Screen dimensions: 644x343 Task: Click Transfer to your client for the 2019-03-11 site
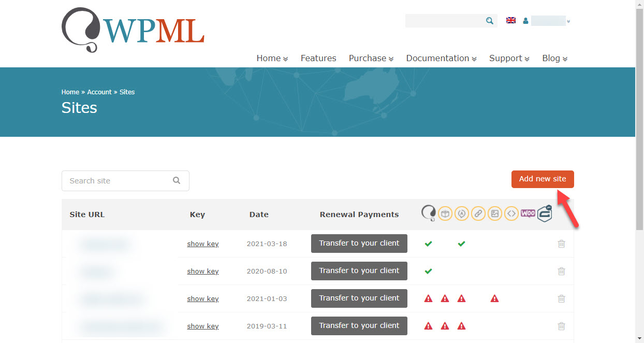tap(359, 326)
